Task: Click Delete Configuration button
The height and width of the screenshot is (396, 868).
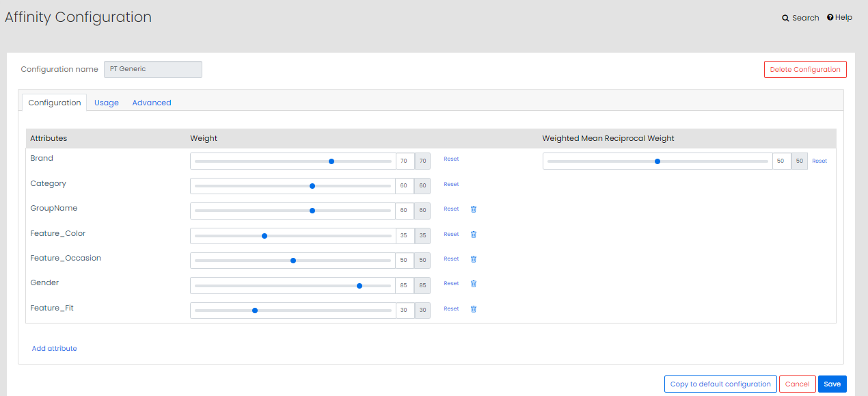Action: point(805,70)
